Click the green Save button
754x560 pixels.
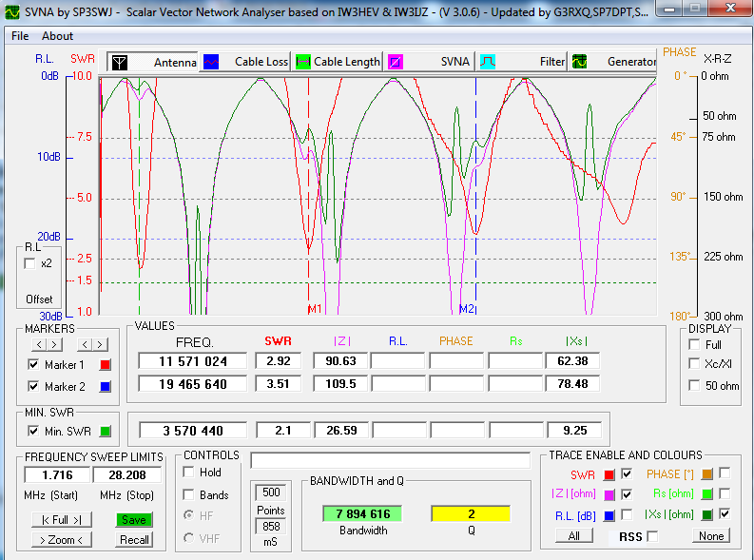tap(134, 520)
